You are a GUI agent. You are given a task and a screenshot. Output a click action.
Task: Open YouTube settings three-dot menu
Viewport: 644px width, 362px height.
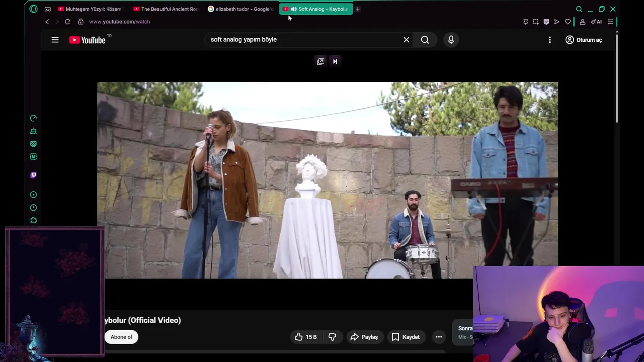coord(549,40)
